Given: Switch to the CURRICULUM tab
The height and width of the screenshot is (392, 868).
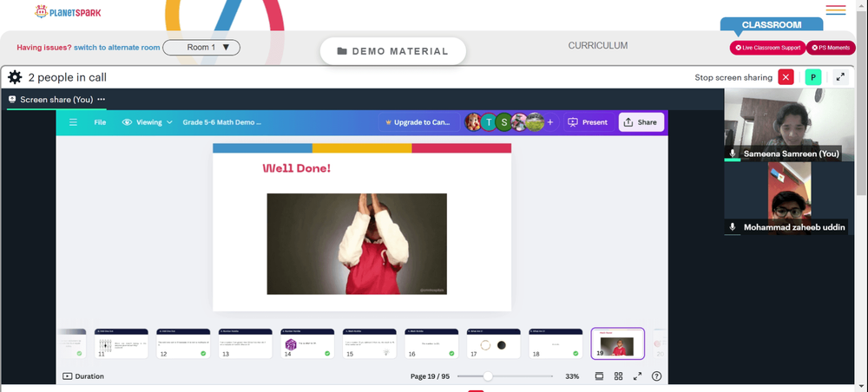Looking at the screenshot, I should [598, 46].
